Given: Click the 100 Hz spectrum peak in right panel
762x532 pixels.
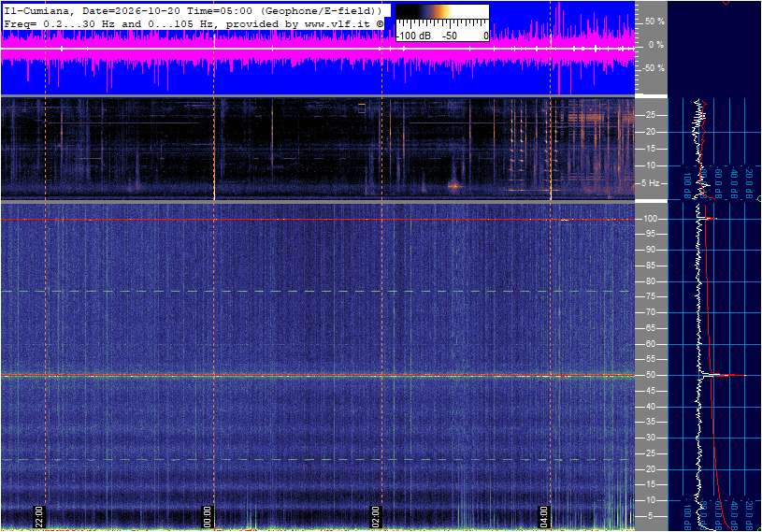Looking at the screenshot, I should [709, 219].
